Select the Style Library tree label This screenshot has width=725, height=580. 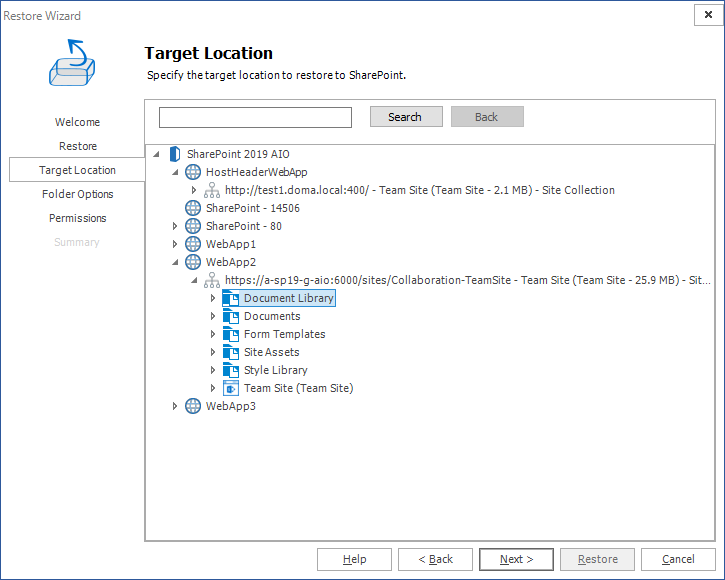click(x=276, y=370)
